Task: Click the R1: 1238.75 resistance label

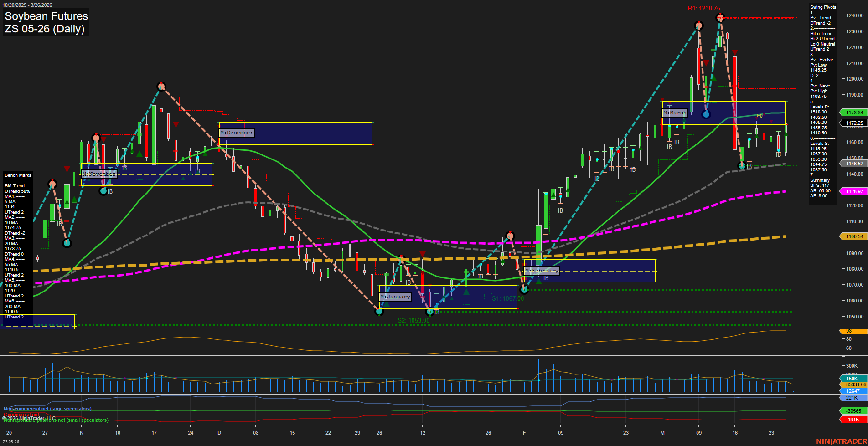Action: (704, 8)
